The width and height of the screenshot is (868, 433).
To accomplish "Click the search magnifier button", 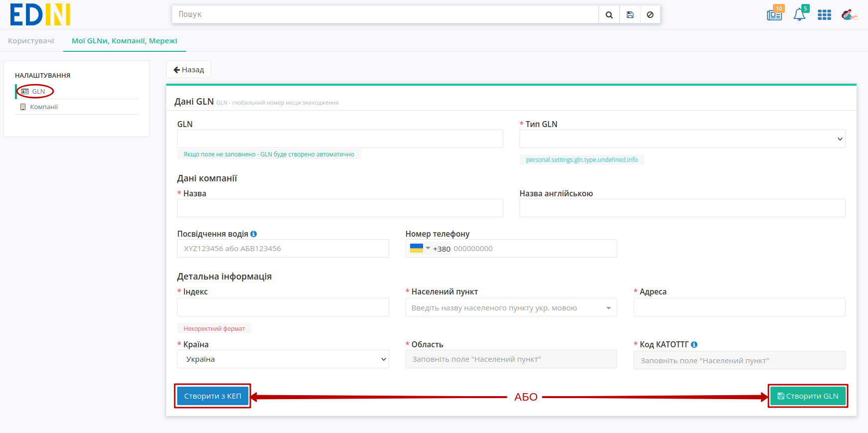I will tap(609, 14).
